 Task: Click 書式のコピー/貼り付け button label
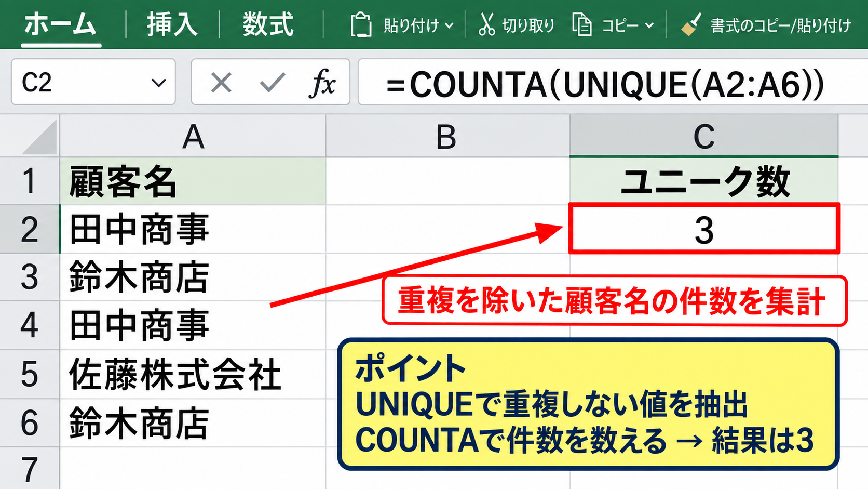click(781, 25)
